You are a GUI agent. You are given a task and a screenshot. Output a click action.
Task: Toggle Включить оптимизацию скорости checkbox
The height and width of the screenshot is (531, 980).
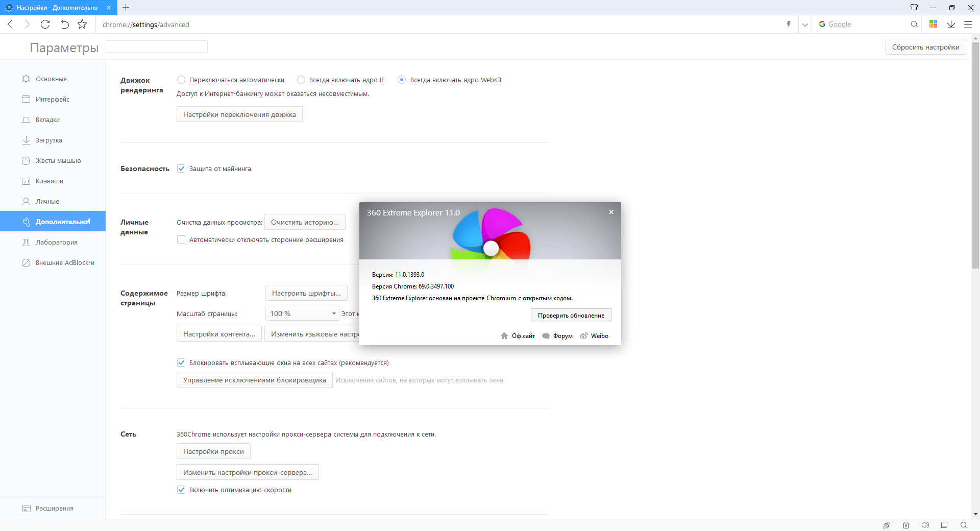click(181, 490)
